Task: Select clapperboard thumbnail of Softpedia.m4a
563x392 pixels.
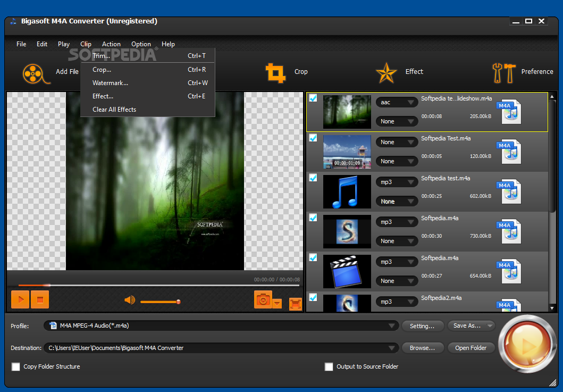Action: 347,271
